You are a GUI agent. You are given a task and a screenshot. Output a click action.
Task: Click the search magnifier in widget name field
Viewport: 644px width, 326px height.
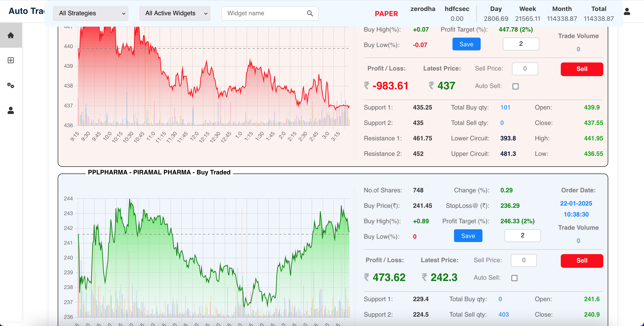[310, 13]
